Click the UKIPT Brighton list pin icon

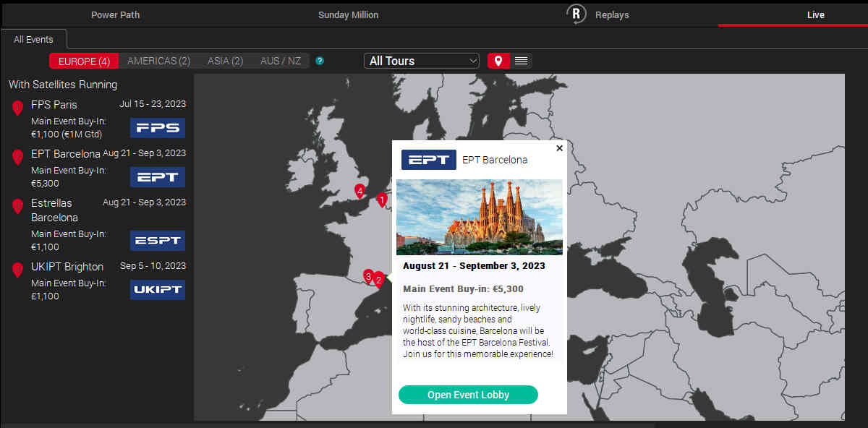click(x=18, y=270)
